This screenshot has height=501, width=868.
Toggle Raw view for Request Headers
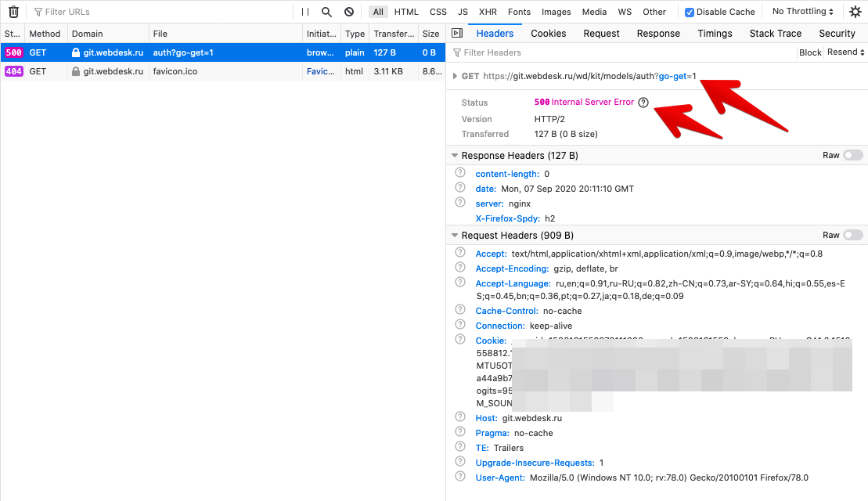tap(852, 235)
